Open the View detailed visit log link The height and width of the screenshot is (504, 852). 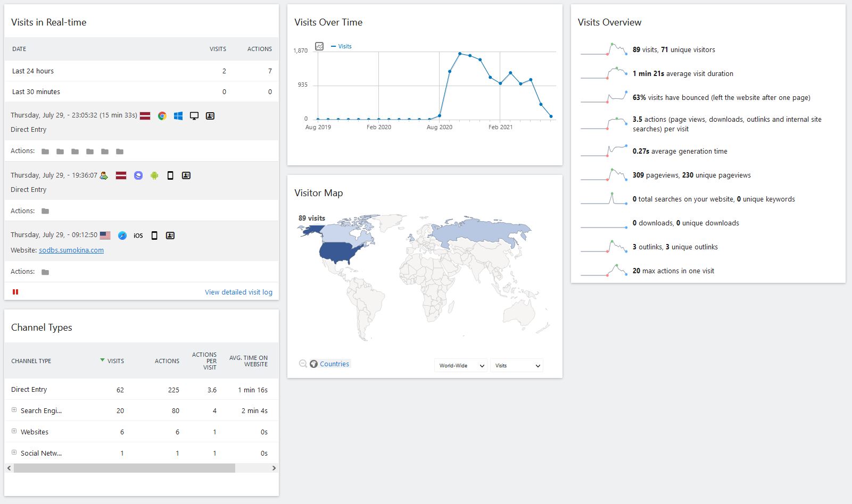(x=238, y=292)
